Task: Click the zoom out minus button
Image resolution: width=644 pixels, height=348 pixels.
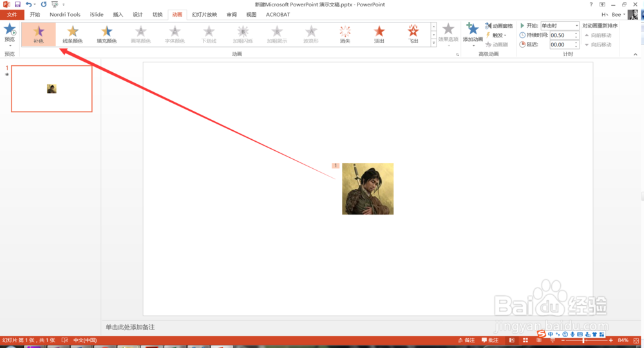Action: tap(563, 341)
